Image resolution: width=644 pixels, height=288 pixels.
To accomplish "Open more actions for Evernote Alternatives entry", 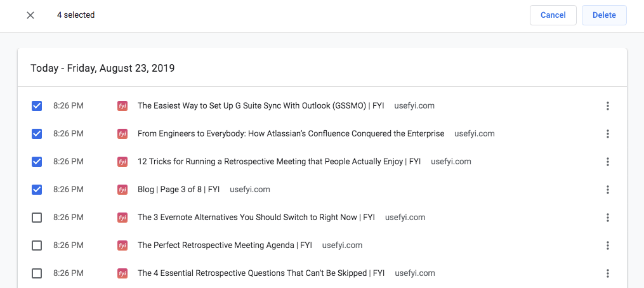I will [x=607, y=218].
